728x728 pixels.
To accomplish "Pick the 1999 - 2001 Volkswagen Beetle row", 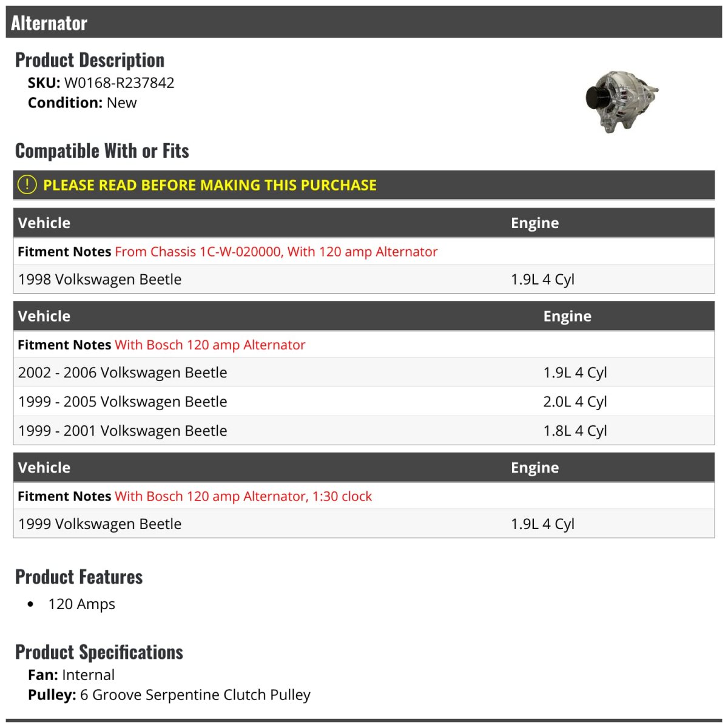I will (123, 431).
